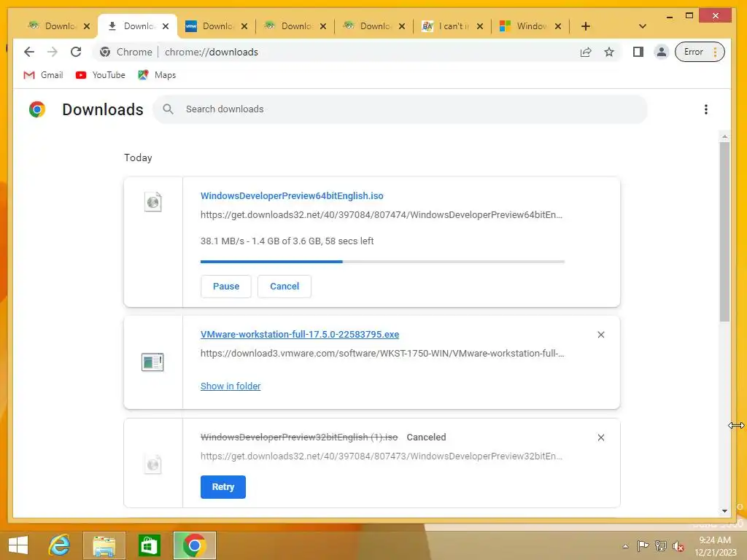The image size is (747, 560).
Task: Open Maps bookmark
Action: point(158,75)
